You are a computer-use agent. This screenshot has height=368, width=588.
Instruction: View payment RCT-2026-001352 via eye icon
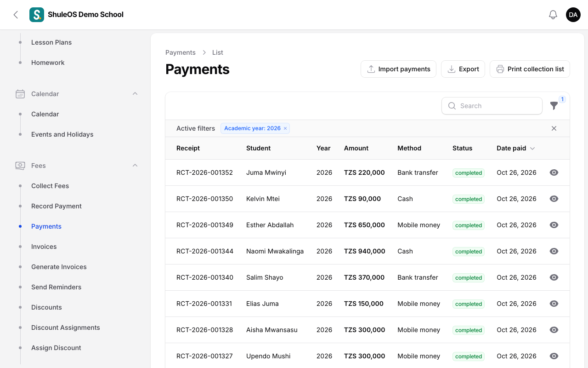pyautogui.click(x=554, y=172)
